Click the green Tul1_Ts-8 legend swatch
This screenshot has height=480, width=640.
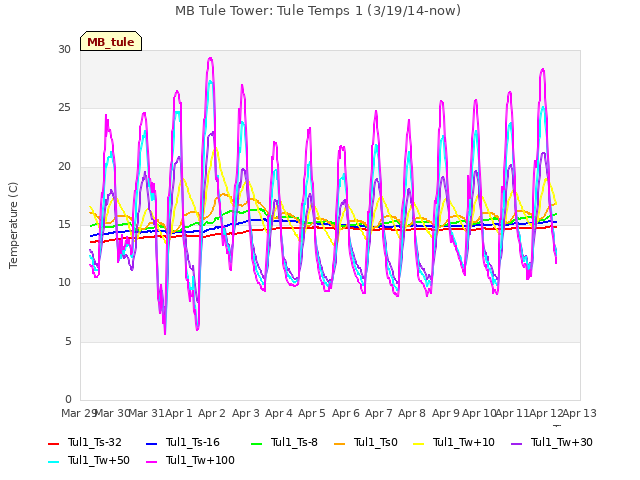[x=256, y=443]
